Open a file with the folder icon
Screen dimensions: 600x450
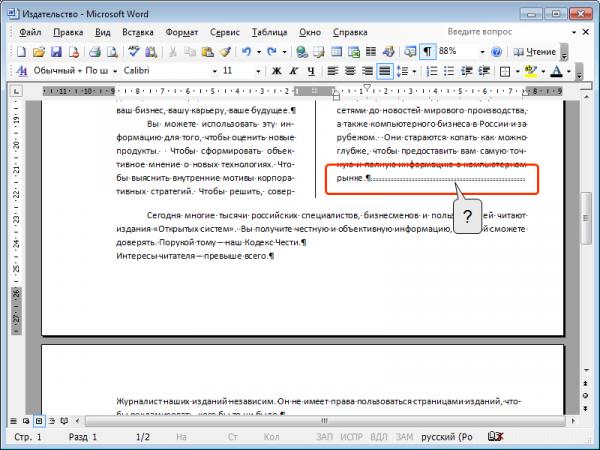pos(39,52)
